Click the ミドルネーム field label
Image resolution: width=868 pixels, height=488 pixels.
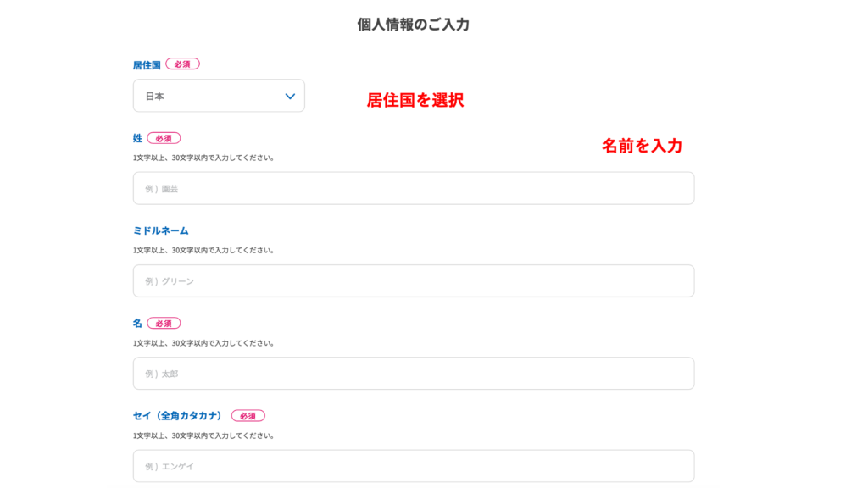[161, 230]
